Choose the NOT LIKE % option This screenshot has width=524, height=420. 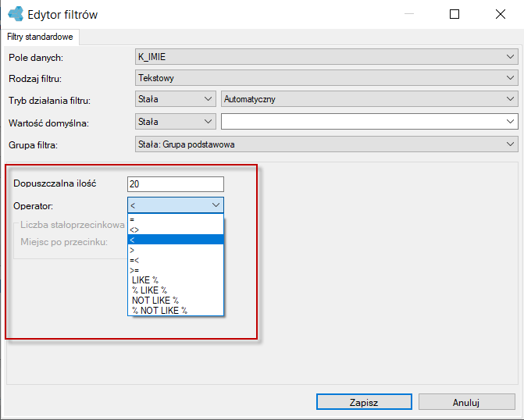[x=176, y=300]
